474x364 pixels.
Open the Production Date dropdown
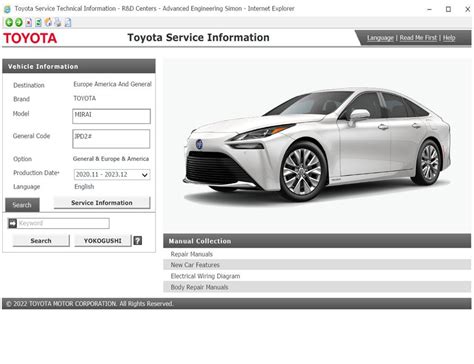[112, 174]
